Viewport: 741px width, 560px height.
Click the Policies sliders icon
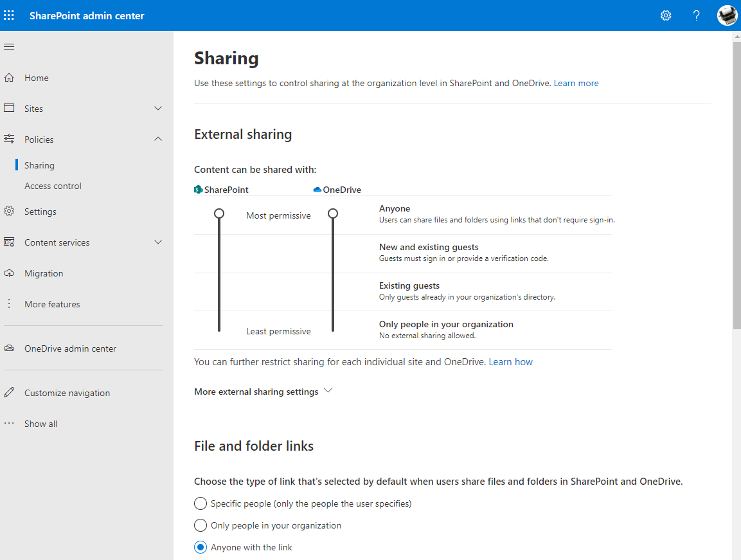point(9,139)
